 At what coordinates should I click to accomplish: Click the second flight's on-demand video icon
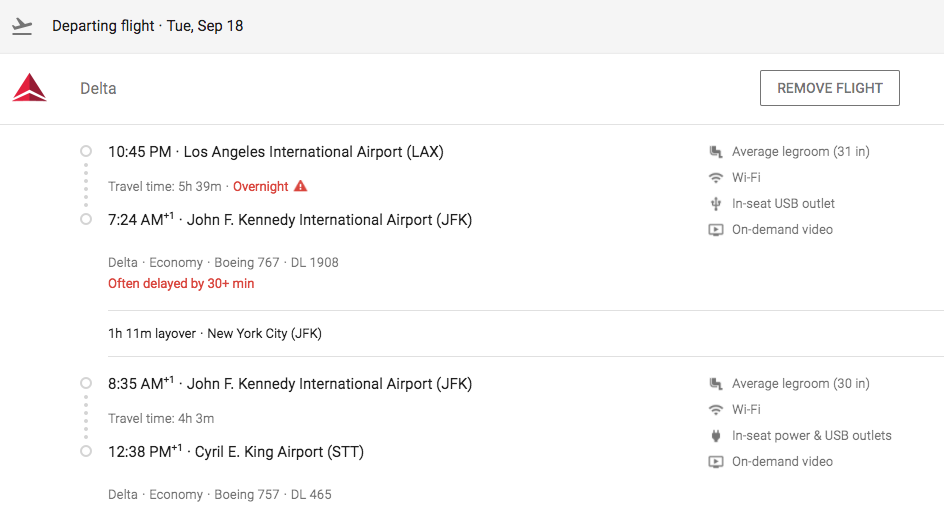[716, 462]
